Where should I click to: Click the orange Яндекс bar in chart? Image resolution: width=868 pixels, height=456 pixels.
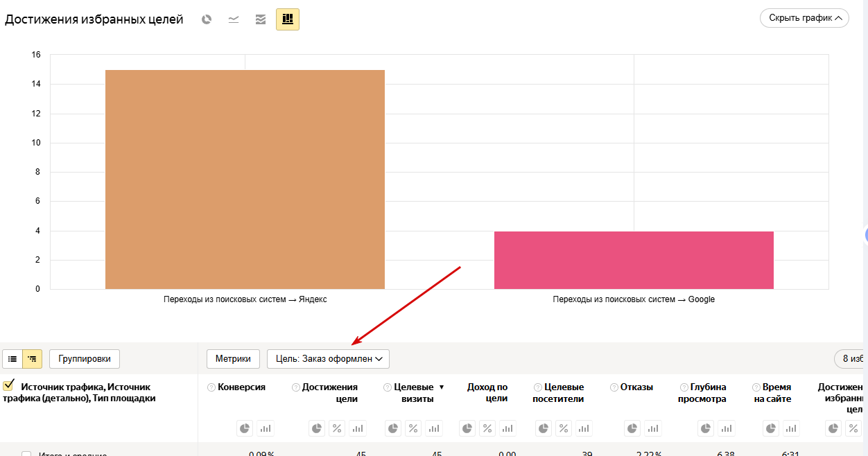245,179
